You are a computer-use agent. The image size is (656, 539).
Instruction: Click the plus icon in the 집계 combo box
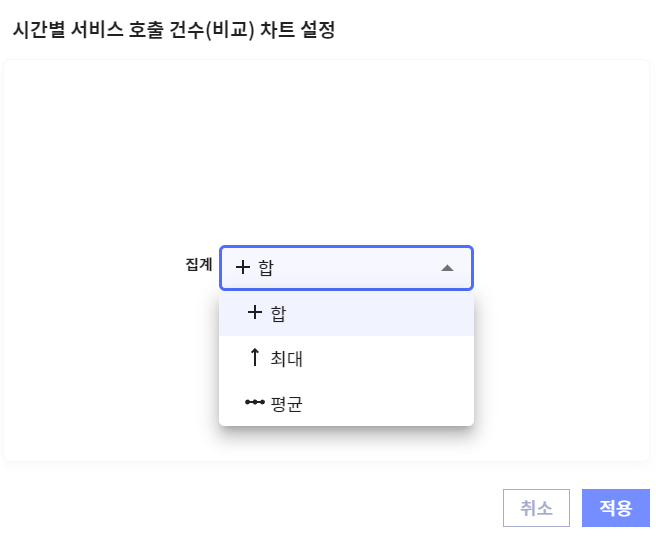coord(243,268)
